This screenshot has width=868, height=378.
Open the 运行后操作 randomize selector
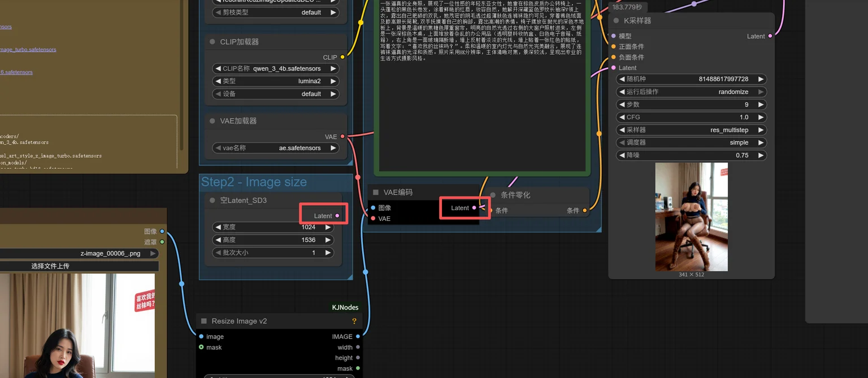point(691,92)
